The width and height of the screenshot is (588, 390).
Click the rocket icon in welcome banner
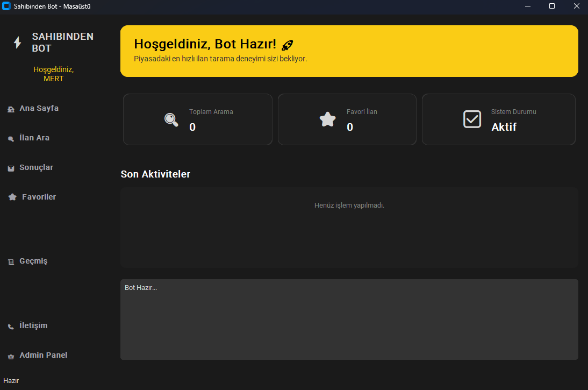287,45
